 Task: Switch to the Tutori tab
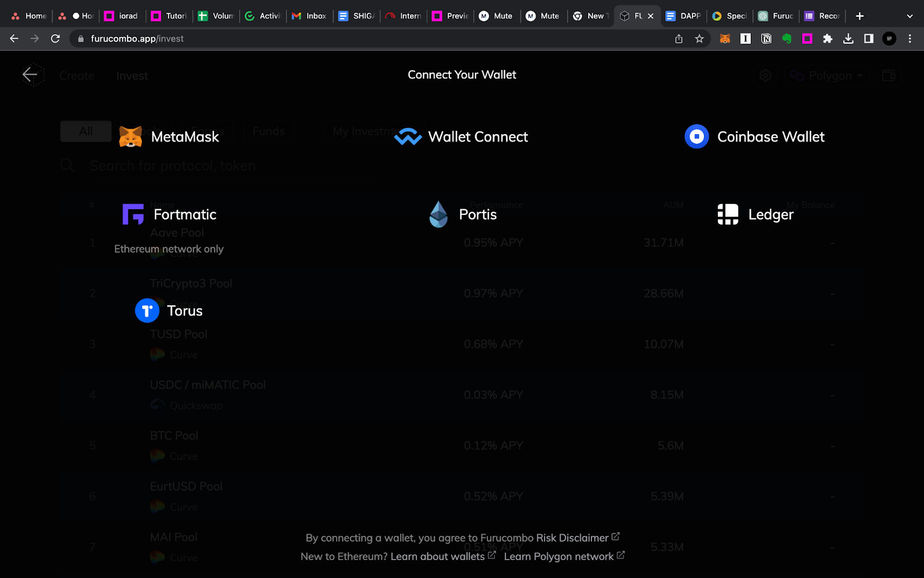[169, 16]
